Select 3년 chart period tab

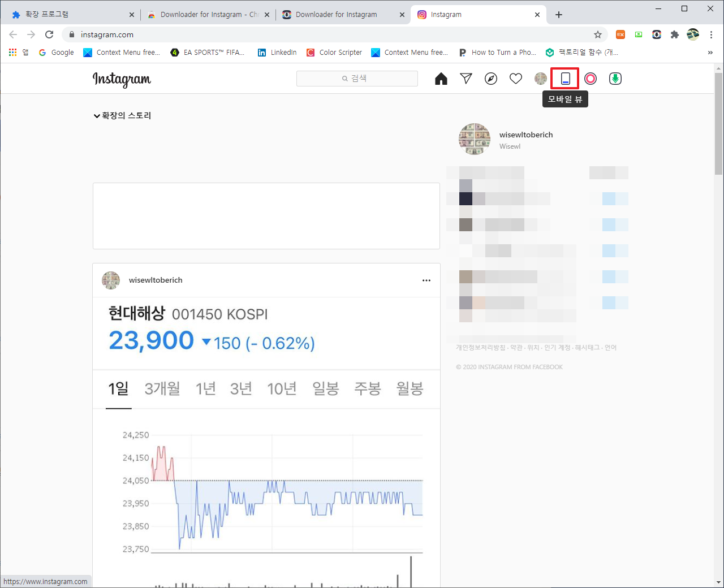click(x=241, y=388)
